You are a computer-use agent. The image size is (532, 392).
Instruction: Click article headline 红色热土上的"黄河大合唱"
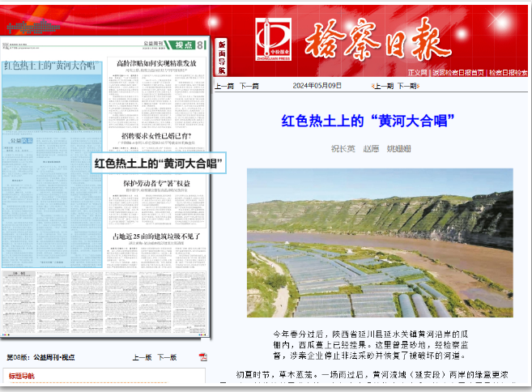368,121
